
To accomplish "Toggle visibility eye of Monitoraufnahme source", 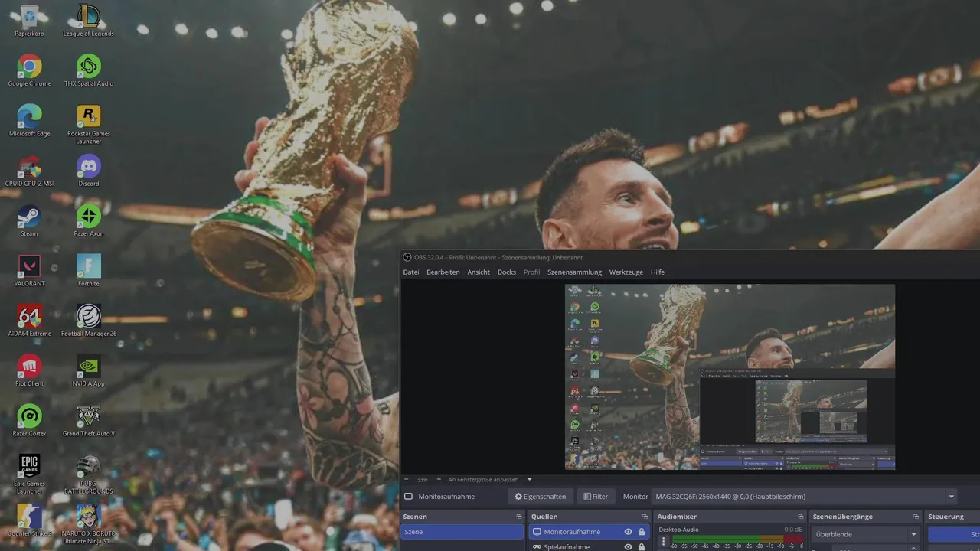I will (x=628, y=532).
